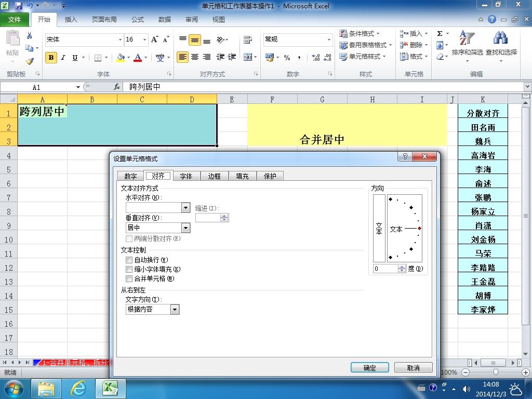Click the insert function fx icon
The image size is (532, 399).
point(117,87)
